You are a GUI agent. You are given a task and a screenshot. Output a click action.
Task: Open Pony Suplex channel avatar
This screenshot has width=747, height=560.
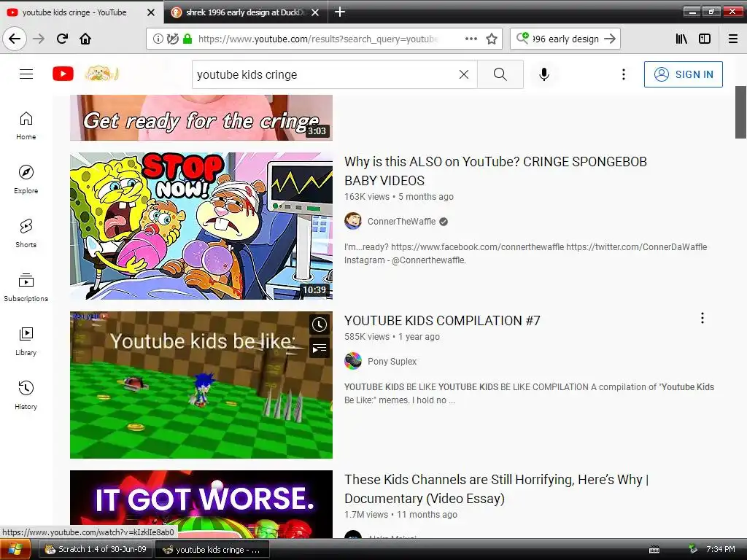click(x=353, y=362)
